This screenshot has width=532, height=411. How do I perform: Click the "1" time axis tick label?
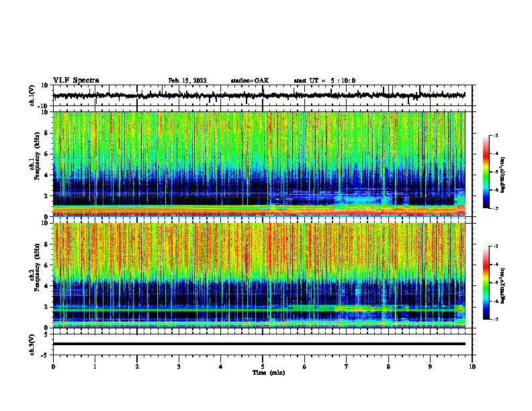point(95,367)
